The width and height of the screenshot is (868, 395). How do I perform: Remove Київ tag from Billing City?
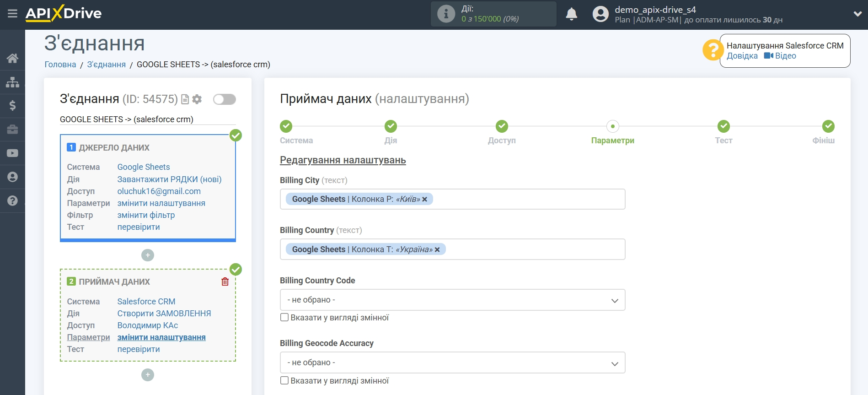pyautogui.click(x=425, y=199)
